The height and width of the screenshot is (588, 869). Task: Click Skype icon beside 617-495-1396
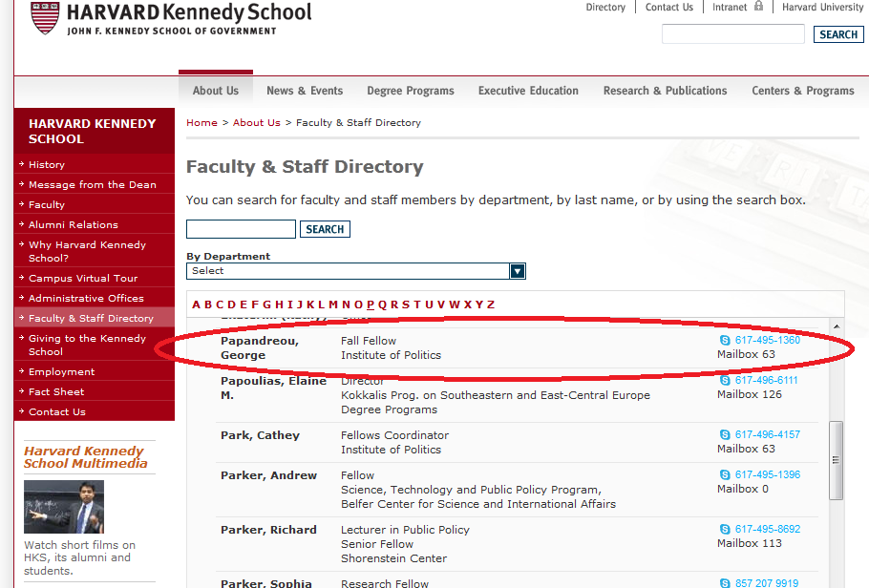[725, 474]
